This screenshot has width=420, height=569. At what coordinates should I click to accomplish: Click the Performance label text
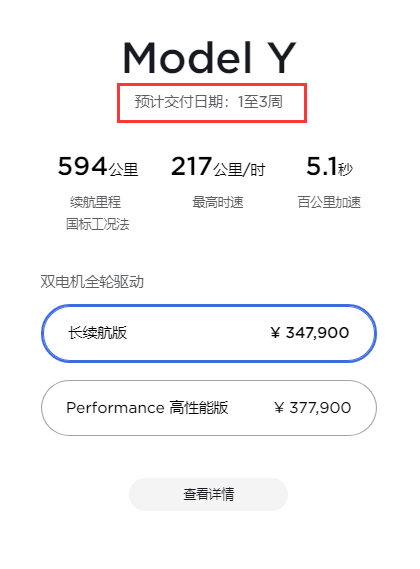(x=115, y=408)
